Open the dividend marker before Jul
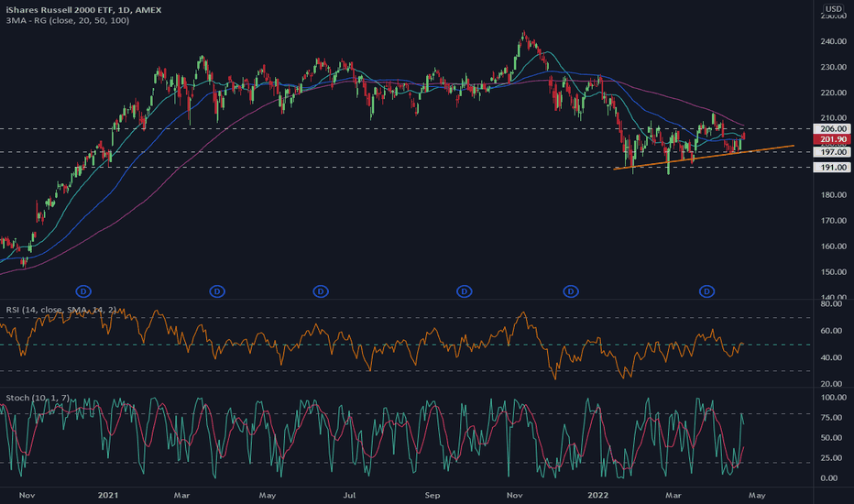 point(321,291)
